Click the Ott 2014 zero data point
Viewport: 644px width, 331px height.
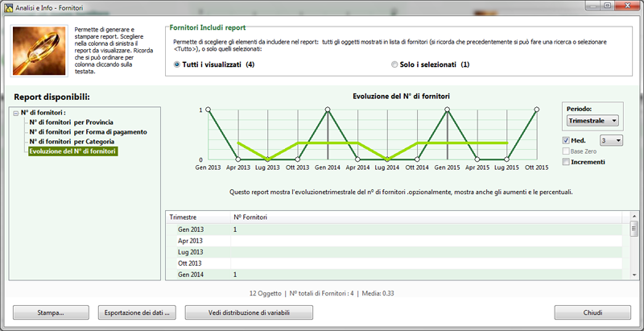click(x=417, y=159)
